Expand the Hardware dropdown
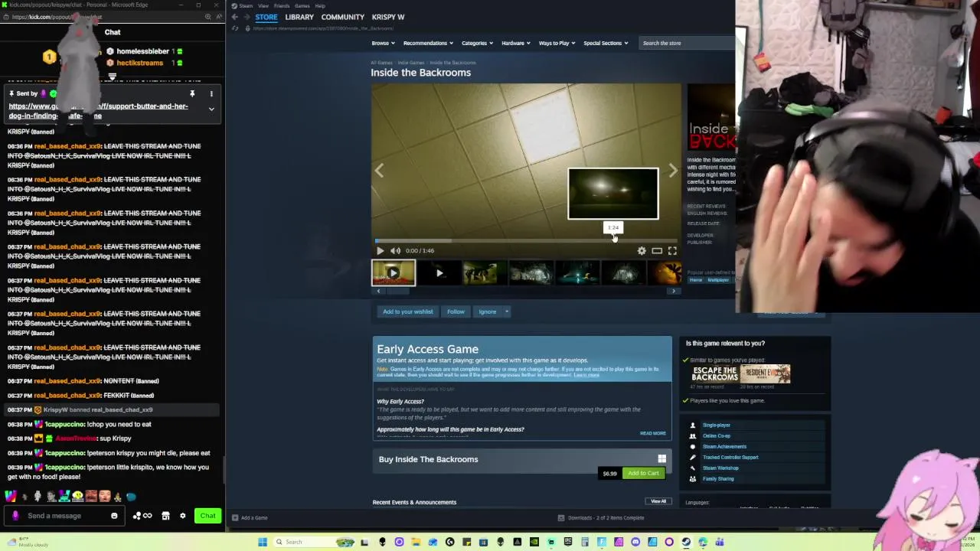 click(516, 43)
